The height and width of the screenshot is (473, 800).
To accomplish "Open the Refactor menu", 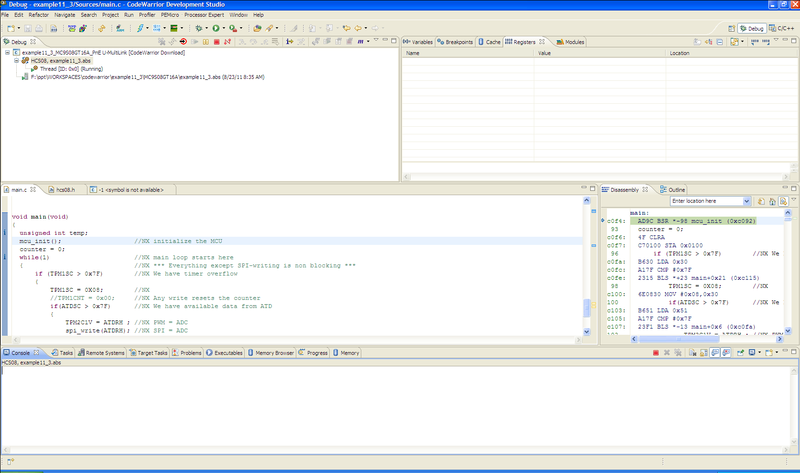I will tap(38, 15).
